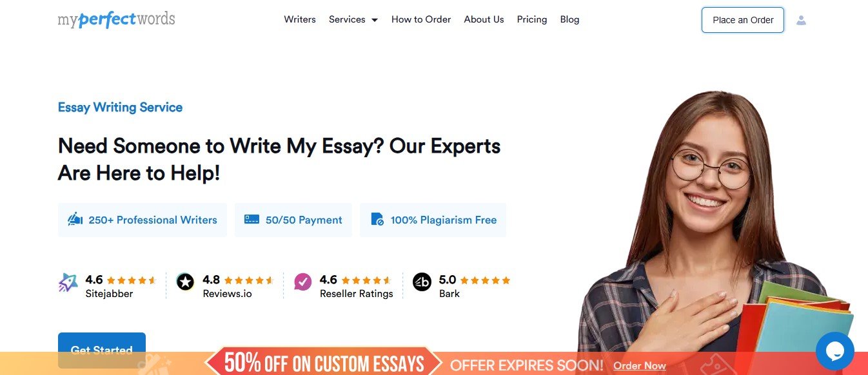The height and width of the screenshot is (375, 868).
Task: Go to How to Order page
Action: coord(421,19)
